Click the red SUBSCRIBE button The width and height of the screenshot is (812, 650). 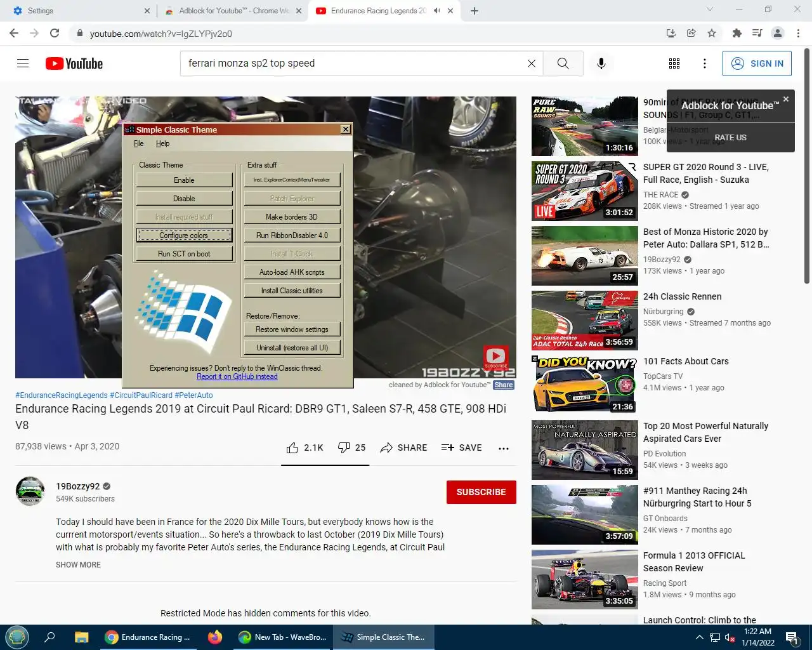[x=481, y=492]
